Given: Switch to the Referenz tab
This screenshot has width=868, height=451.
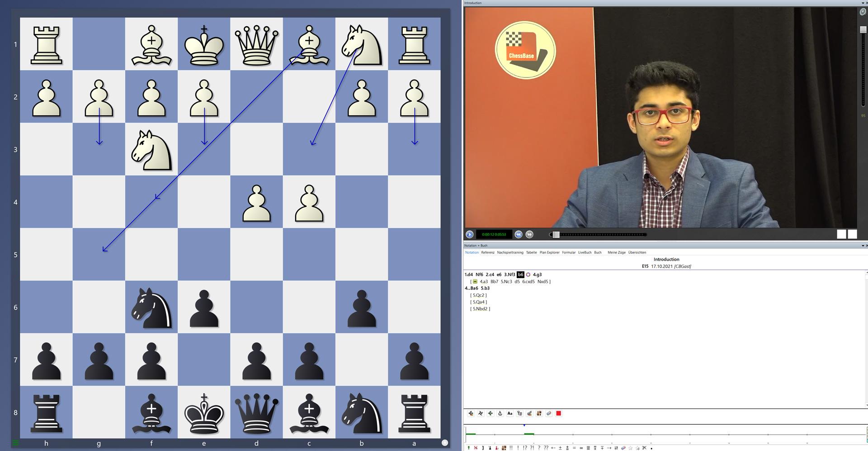Looking at the screenshot, I should tap(487, 252).
